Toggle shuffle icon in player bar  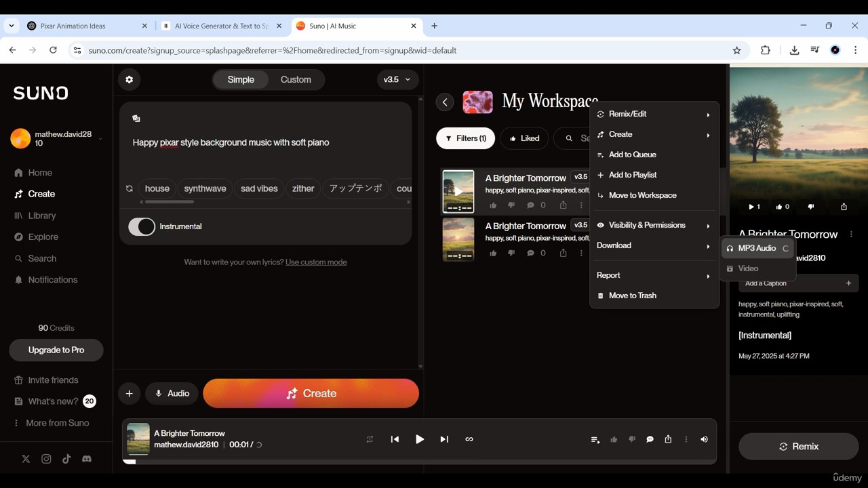pos(370,439)
